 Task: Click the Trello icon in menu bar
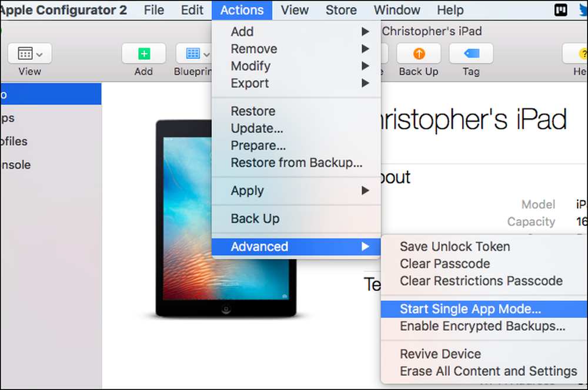pyautogui.click(x=560, y=10)
